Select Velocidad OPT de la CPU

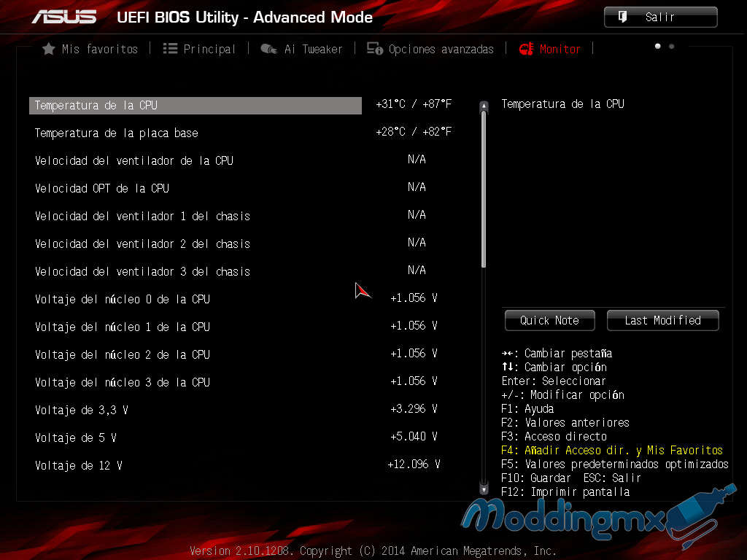pos(102,189)
